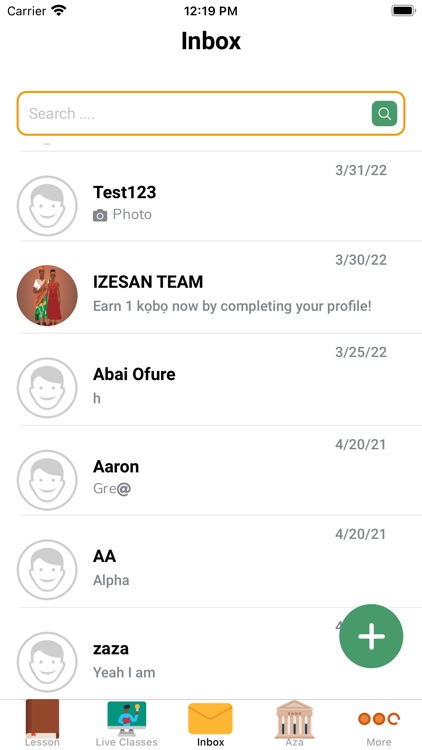Tap the IZESAN TEAM profile picture
The height and width of the screenshot is (750, 422).
click(x=47, y=295)
